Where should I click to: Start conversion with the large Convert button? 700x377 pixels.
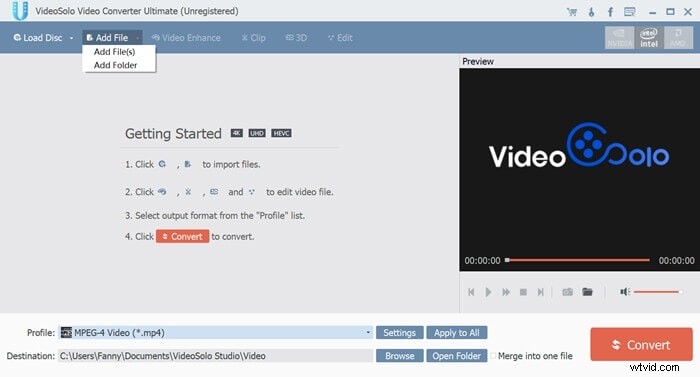(x=641, y=344)
